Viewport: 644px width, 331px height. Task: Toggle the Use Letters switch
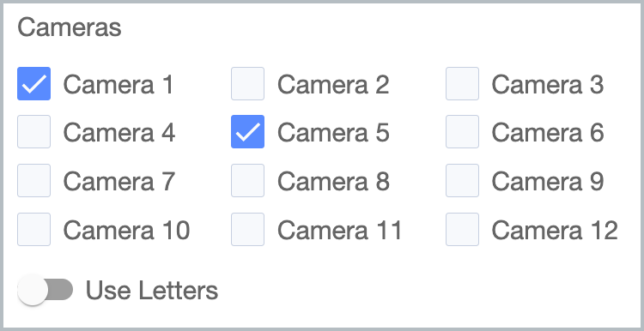click(46, 290)
